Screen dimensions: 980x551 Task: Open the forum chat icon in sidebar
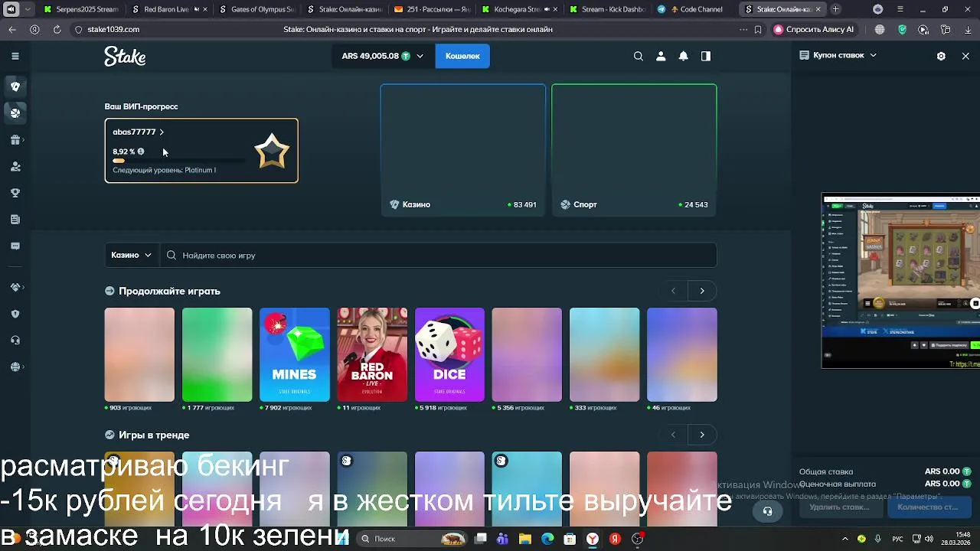pos(15,246)
